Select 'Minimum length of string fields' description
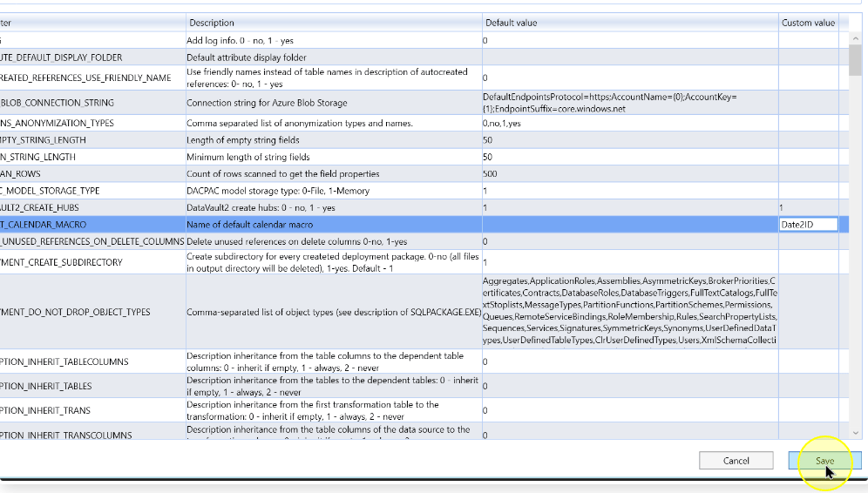Image resolution: width=868 pixels, height=493 pixels. tap(334, 157)
